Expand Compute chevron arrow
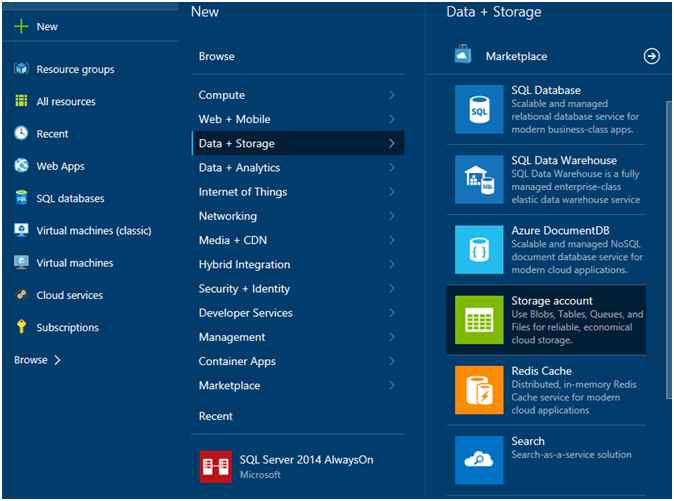 (x=391, y=95)
